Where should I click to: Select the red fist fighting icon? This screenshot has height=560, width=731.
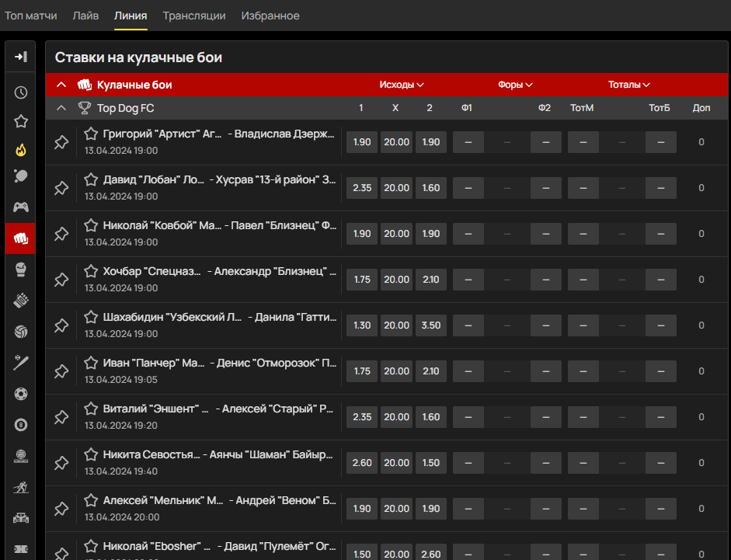[20, 238]
